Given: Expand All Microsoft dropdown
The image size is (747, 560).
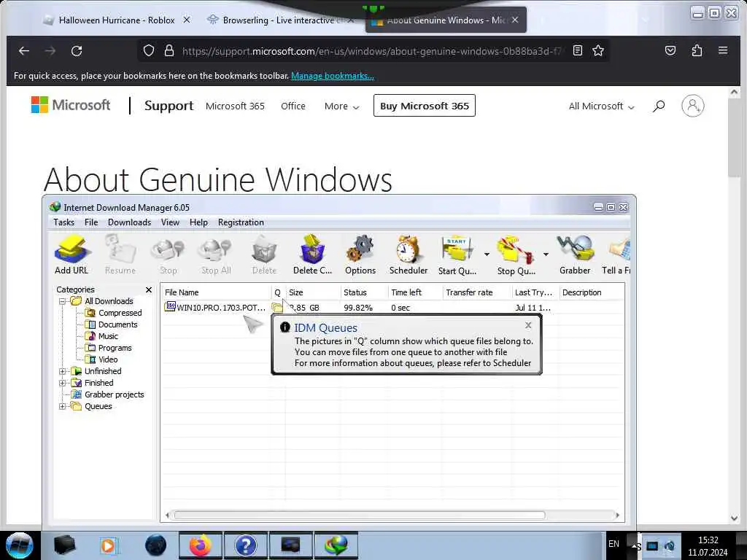Looking at the screenshot, I should [x=601, y=106].
